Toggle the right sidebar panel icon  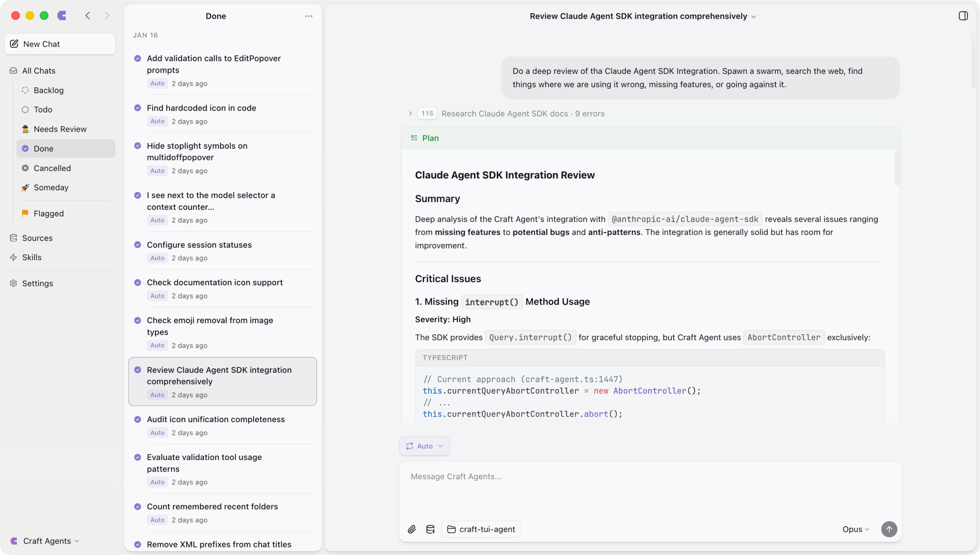(963, 16)
